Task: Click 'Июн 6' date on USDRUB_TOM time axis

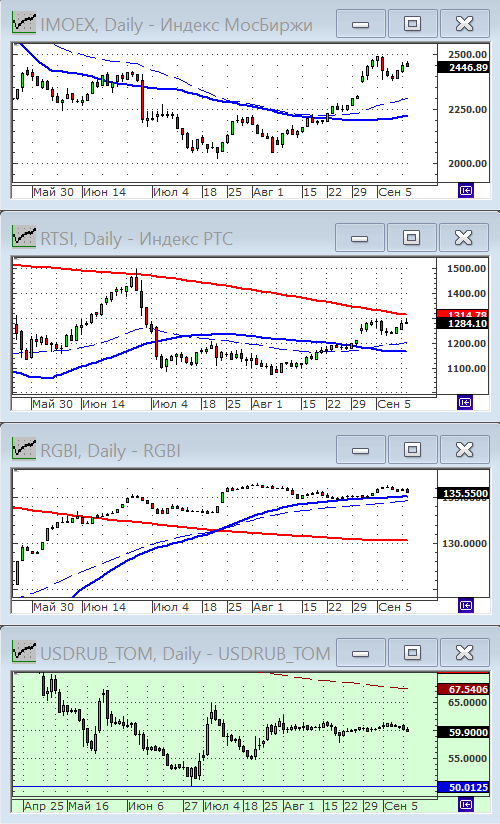Action: (146, 806)
